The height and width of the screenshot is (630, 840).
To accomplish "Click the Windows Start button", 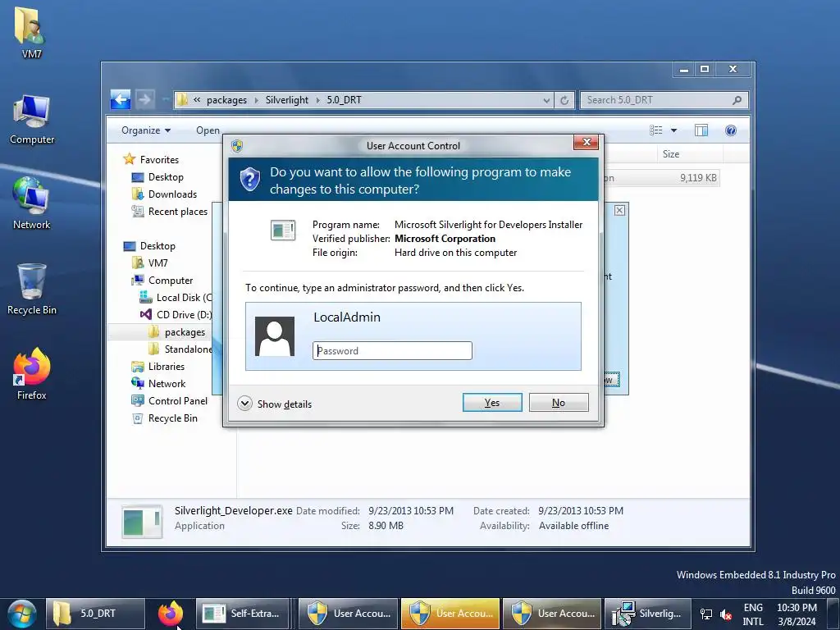I will click(21, 614).
